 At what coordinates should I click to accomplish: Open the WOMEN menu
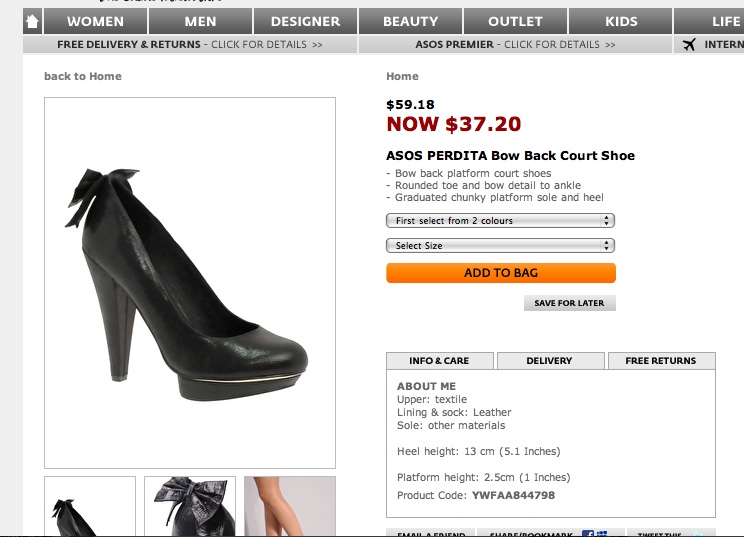95,21
